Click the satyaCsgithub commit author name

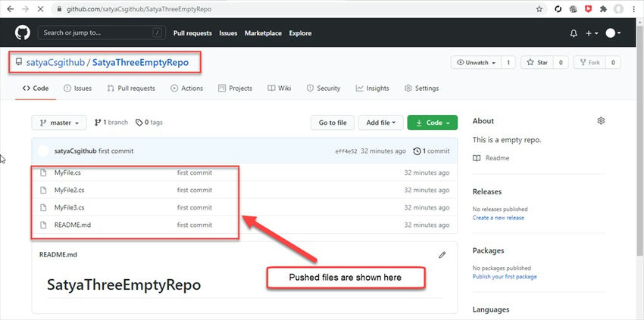tap(76, 151)
